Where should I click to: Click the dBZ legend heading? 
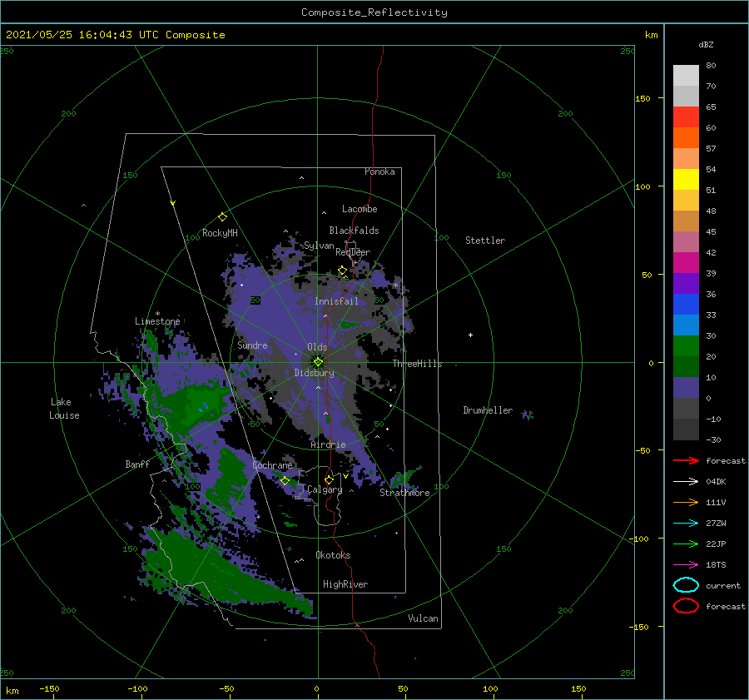706,44
